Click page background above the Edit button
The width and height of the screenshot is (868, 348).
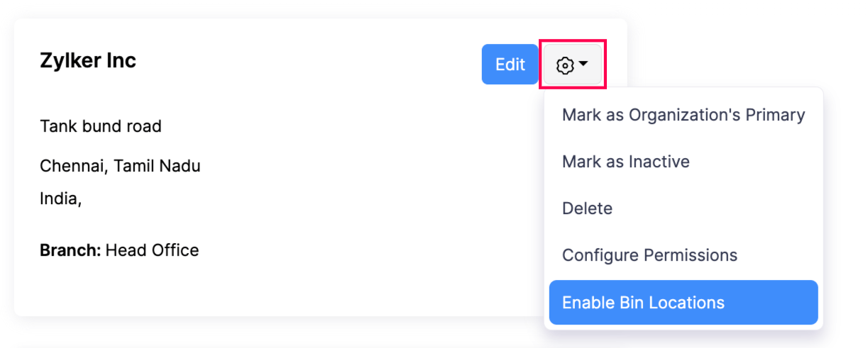510,9
